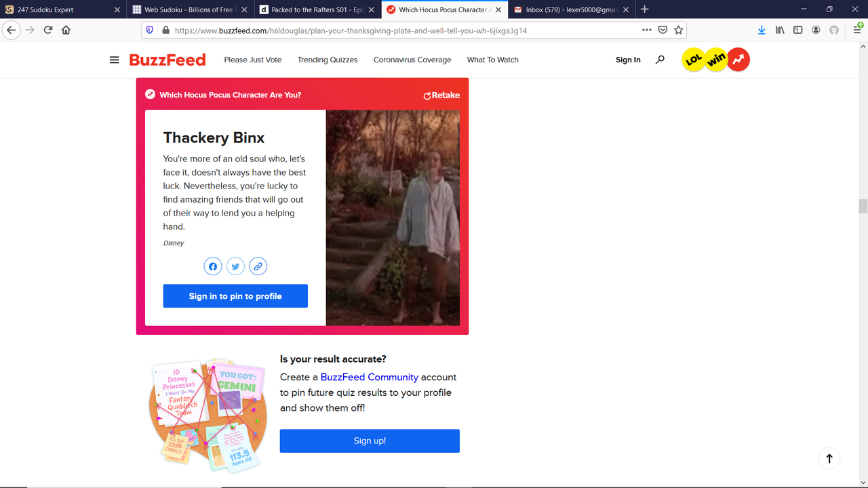Click the page vertical scrollbar thumb
868x488 pixels.
coord(863,206)
